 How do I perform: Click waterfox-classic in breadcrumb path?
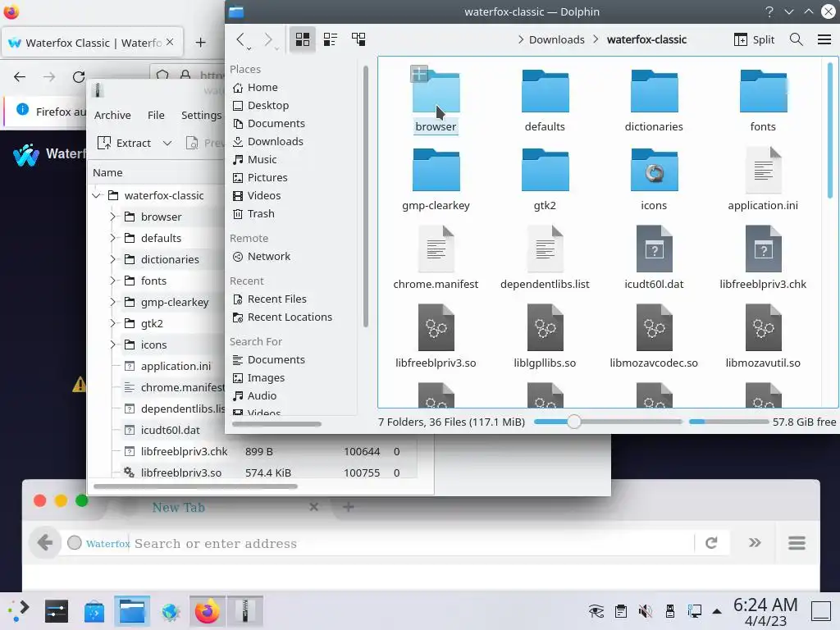click(x=646, y=39)
